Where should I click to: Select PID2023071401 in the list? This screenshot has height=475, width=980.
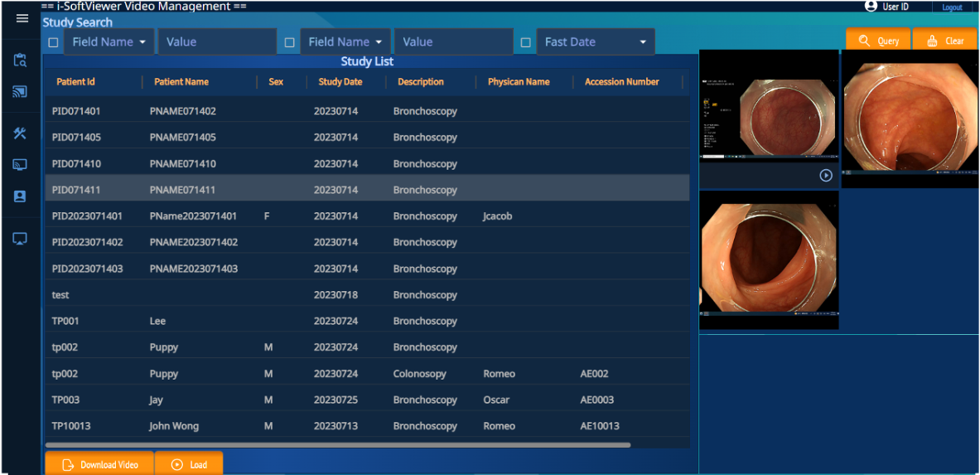[x=88, y=216]
